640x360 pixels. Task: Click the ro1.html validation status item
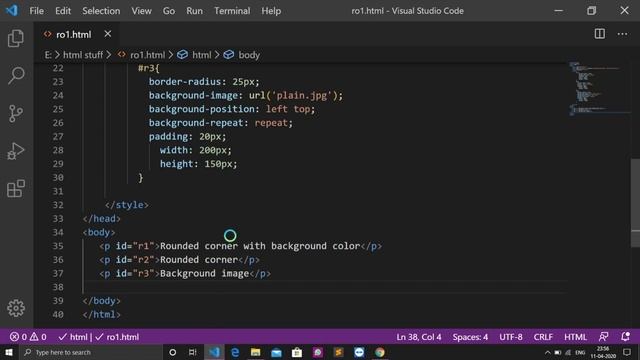(117, 337)
